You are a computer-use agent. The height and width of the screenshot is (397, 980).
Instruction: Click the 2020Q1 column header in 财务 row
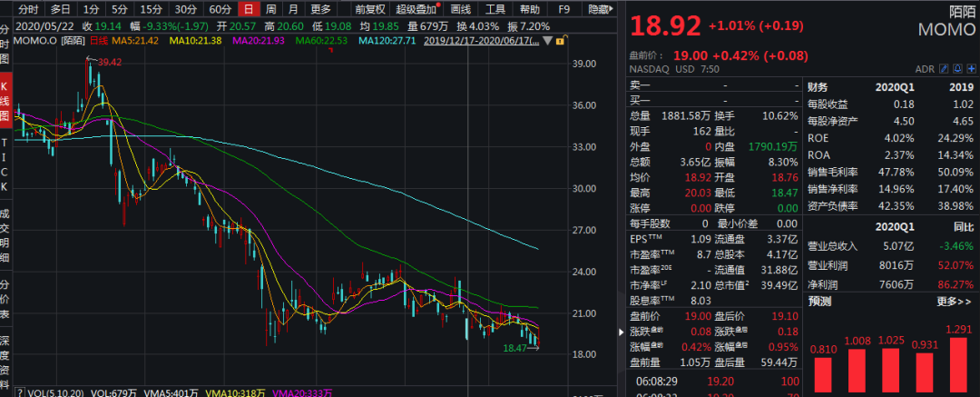pyautogui.click(x=895, y=87)
